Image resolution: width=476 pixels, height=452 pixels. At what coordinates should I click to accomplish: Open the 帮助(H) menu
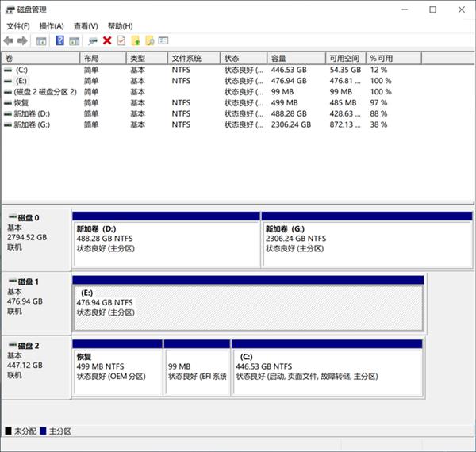[120, 25]
